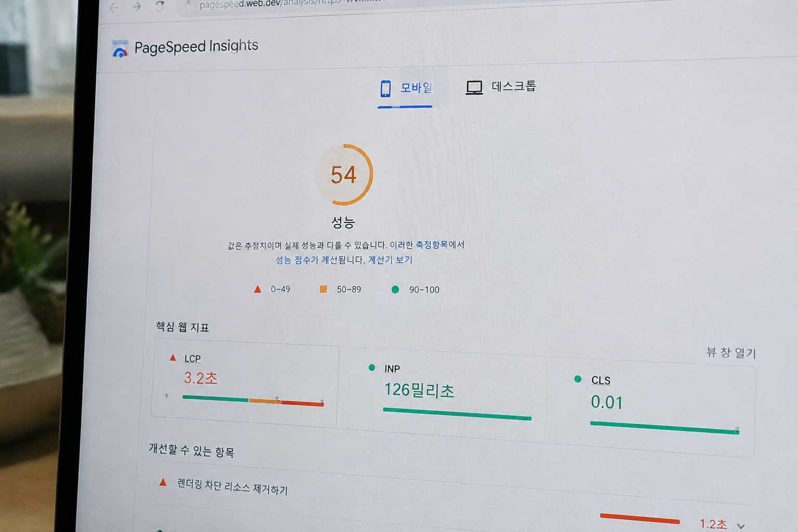Click the 126밀리초 INP value
This screenshot has height=532, width=798.
click(419, 390)
